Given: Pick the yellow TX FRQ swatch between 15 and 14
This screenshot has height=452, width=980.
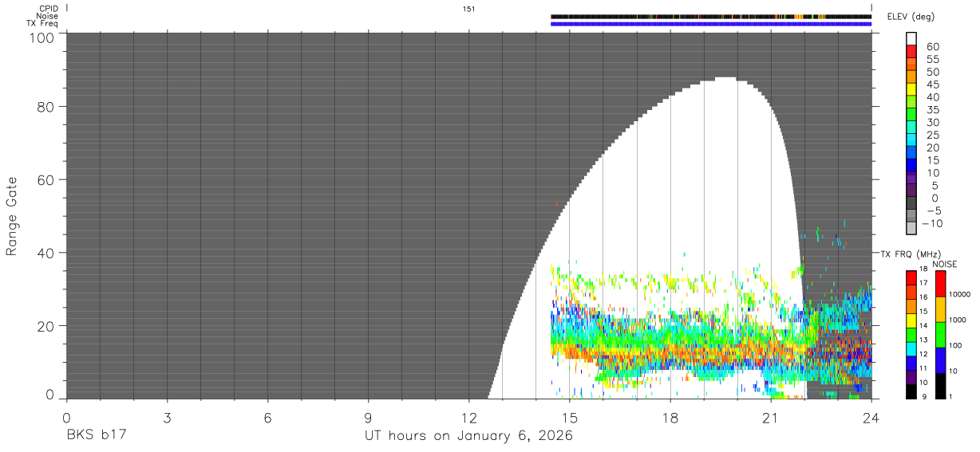Looking at the screenshot, I should pyautogui.click(x=911, y=320).
